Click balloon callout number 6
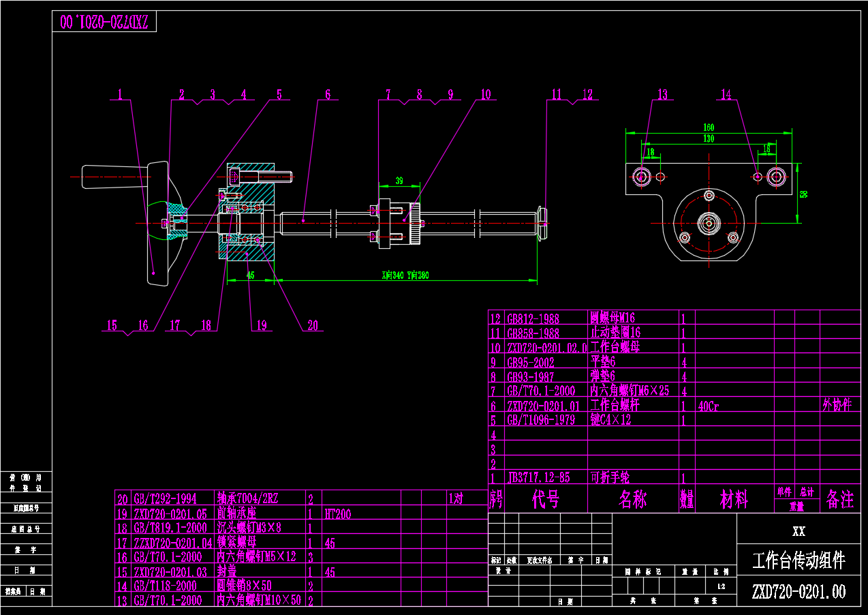 pos(327,95)
